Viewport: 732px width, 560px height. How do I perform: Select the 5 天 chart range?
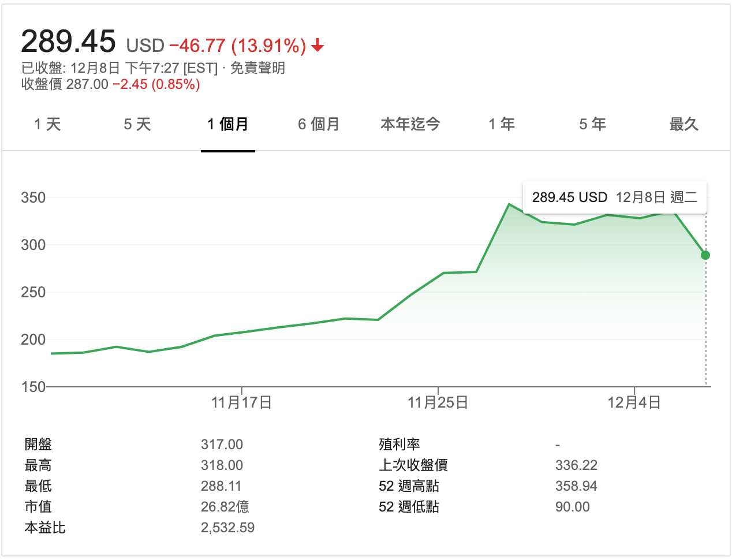(137, 124)
